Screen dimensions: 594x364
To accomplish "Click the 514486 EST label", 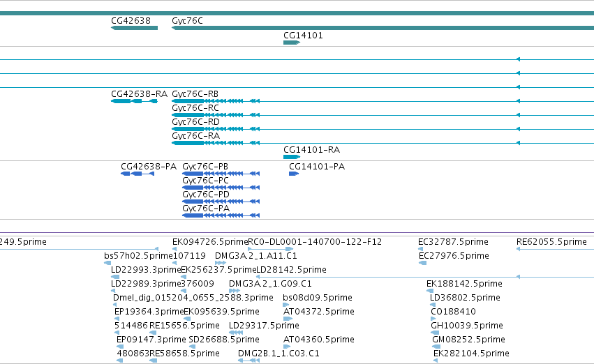I will click(131, 326).
